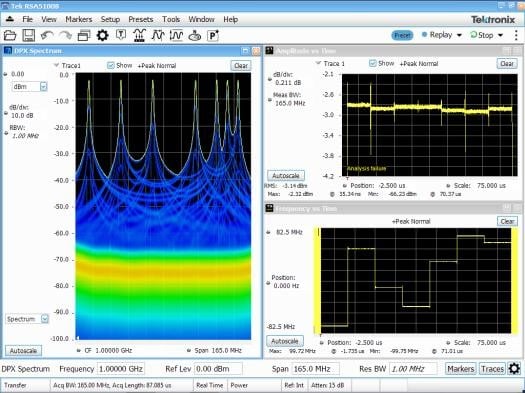Open the boxed waveform analysis icon
The height and width of the screenshot is (393, 525).
click(x=176, y=35)
